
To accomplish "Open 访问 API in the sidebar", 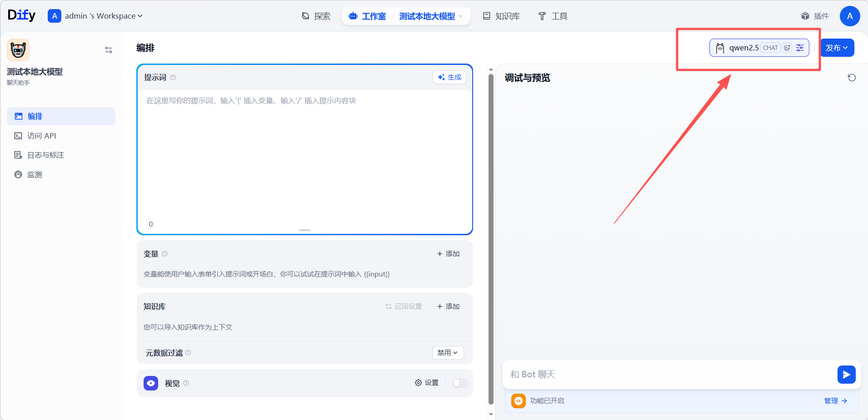I will 61,136.
